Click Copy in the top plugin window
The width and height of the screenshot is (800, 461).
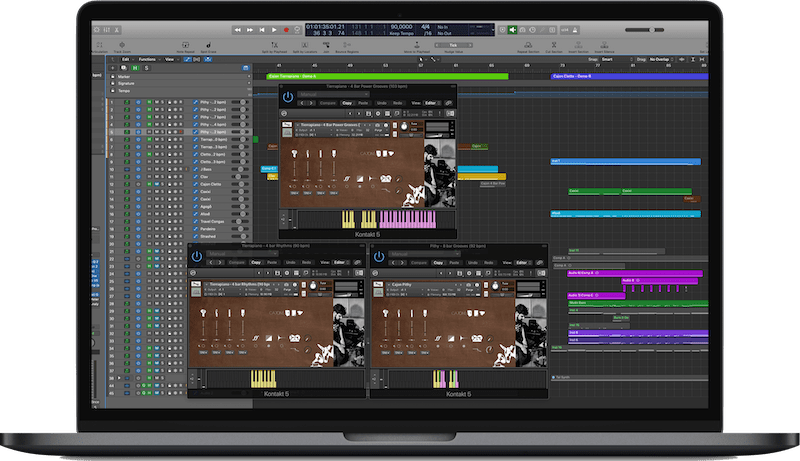click(x=347, y=103)
